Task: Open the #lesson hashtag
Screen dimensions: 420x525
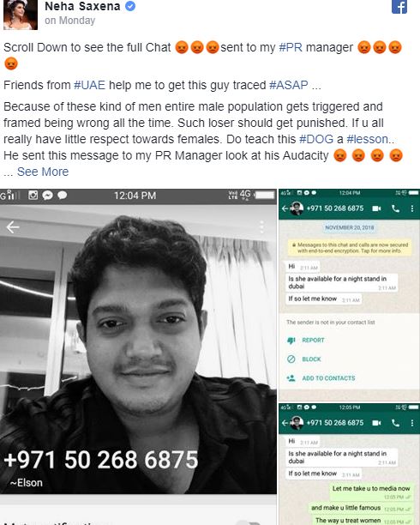Action: tap(368, 139)
